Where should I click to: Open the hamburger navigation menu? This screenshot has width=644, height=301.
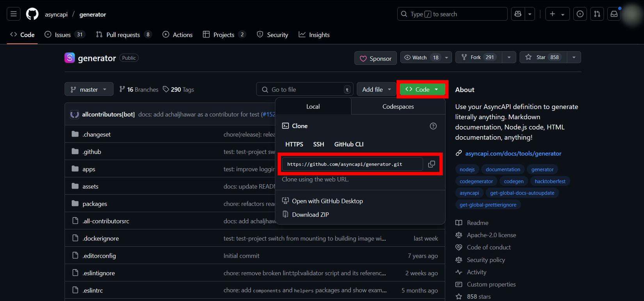coord(14,14)
